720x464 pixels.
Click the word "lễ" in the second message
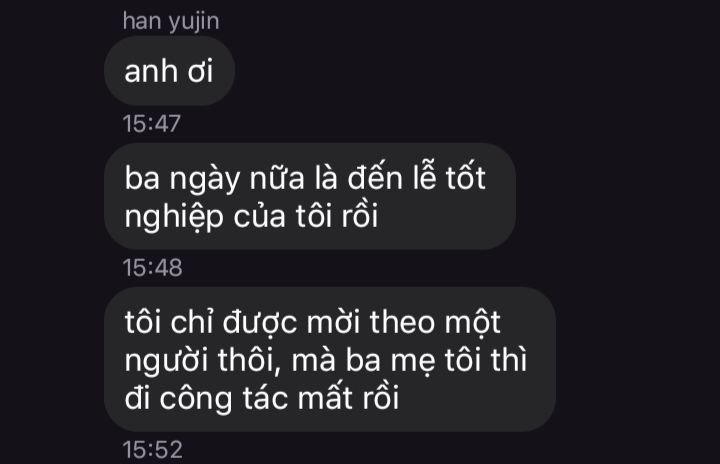424,177
